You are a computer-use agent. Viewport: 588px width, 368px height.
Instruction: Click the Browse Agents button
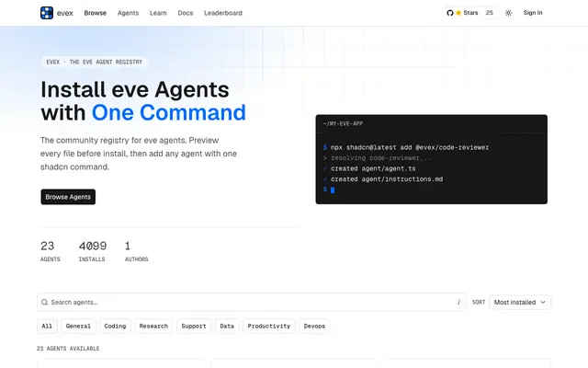coord(68,197)
